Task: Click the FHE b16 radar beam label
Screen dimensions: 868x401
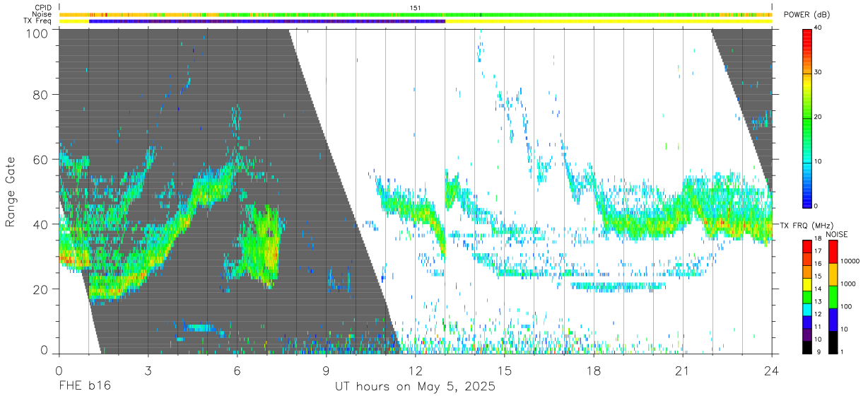Action: click(x=84, y=387)
